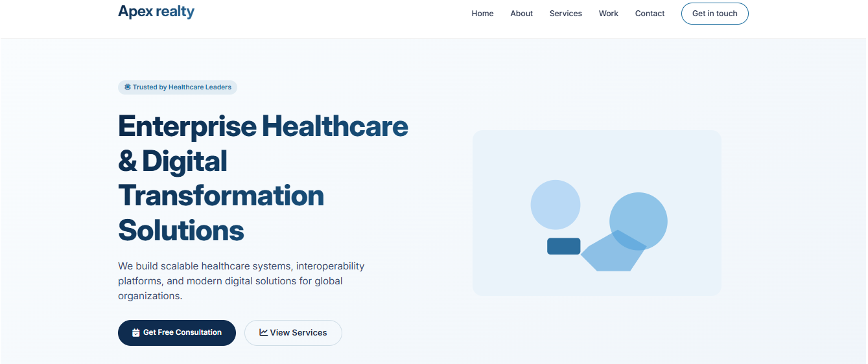
Task: Click the Trusted by Healthcare Leaders badge
Action: click(178, 87)
